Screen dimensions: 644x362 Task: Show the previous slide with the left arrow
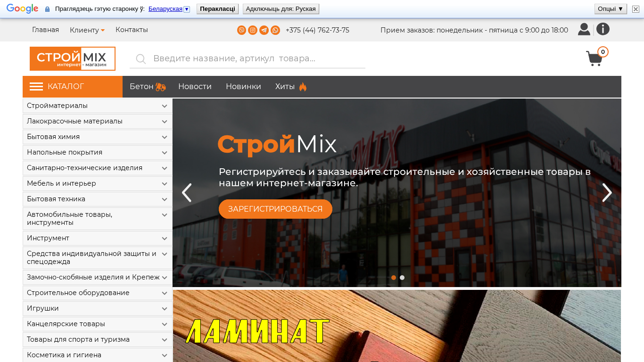click(187, 192)
